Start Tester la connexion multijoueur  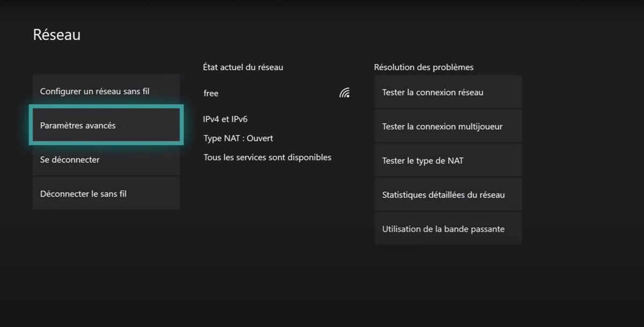[448, 127]
